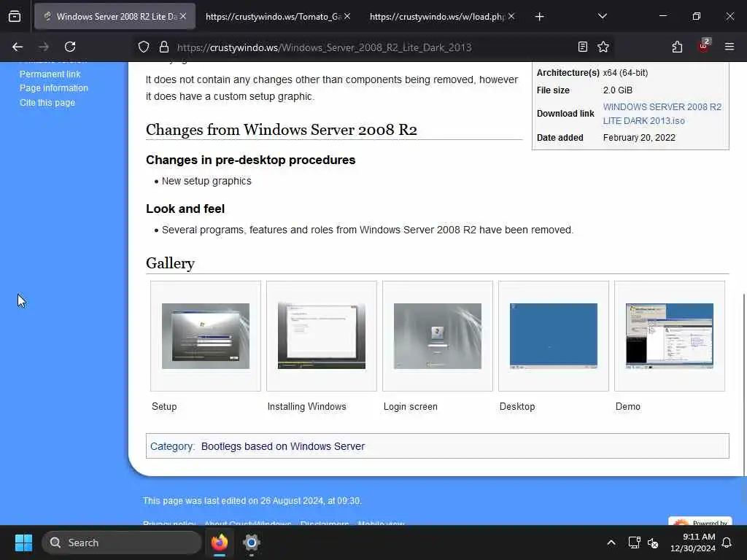The height and width of the screenshot is (560, 747).
Task: Open the notifications bell icon
Action: point(727,542)
